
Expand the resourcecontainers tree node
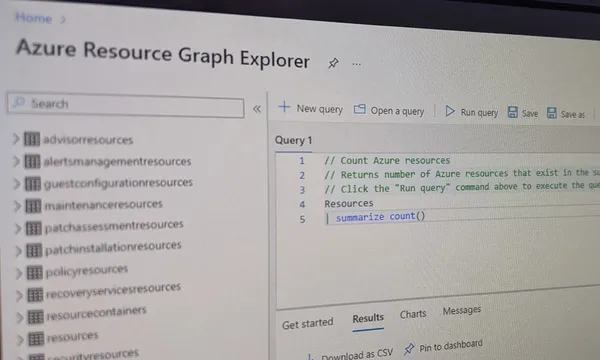[20, 318]
